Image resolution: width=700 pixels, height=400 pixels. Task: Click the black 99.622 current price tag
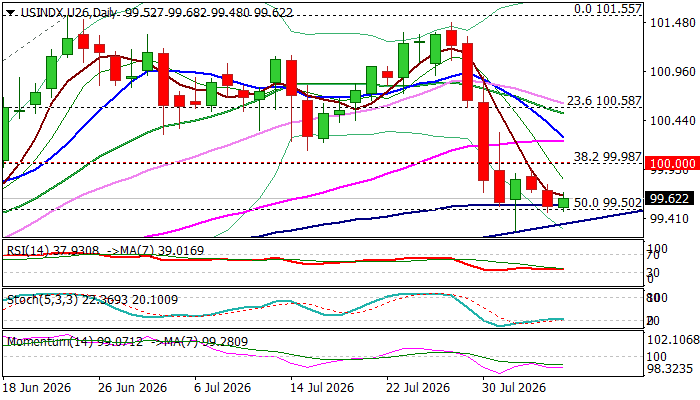tap(669, 199)
